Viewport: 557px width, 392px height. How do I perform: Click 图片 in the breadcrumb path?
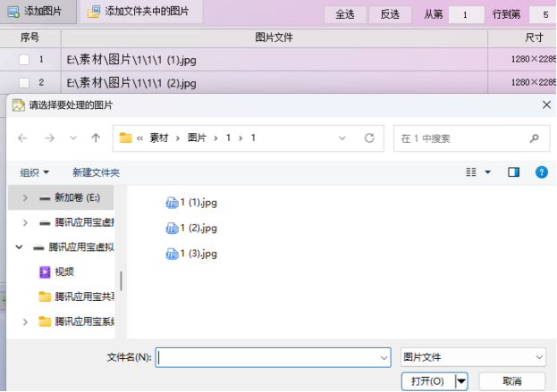198,138
